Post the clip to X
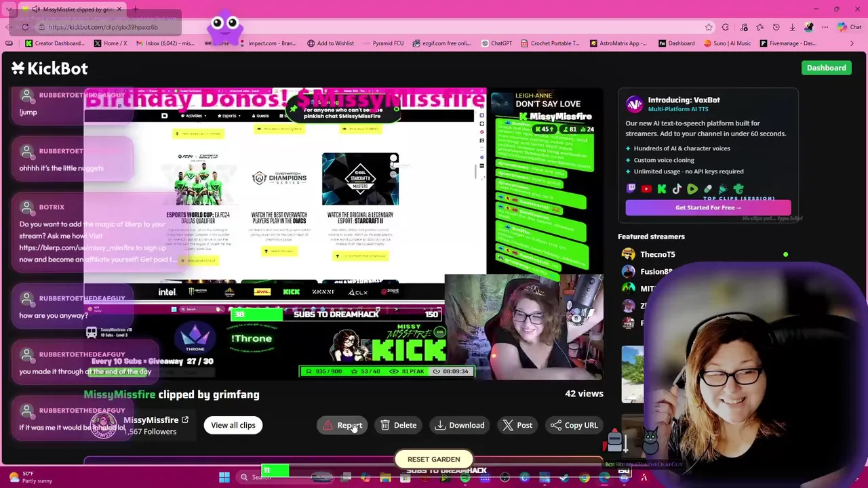This screenshot has width=868, height=488. 517,425
